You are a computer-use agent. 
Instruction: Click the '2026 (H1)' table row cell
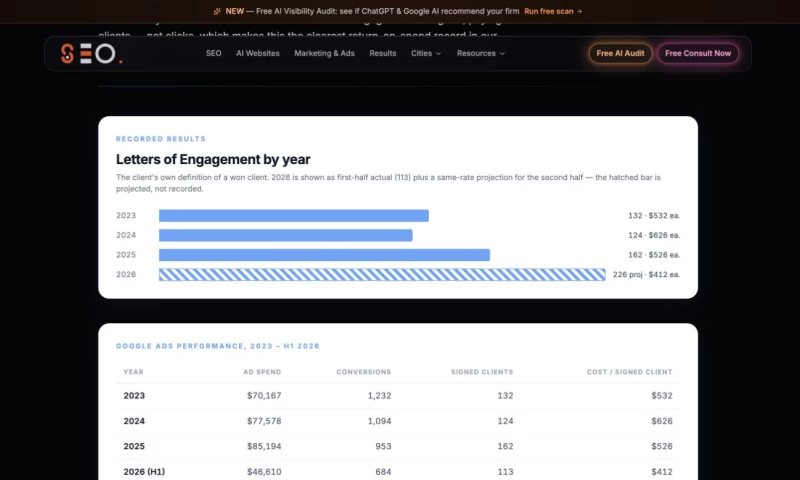pyautogui.click(x=144, y=472)
